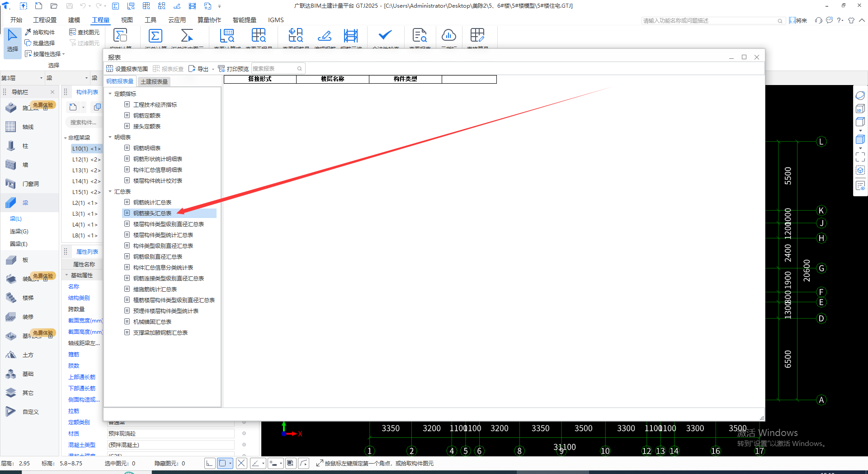The image size is (868, 474).
Task: Click the 汇总计算 sigma icon in ribbon
Action: pyautogui.click(x=155, y=36)
